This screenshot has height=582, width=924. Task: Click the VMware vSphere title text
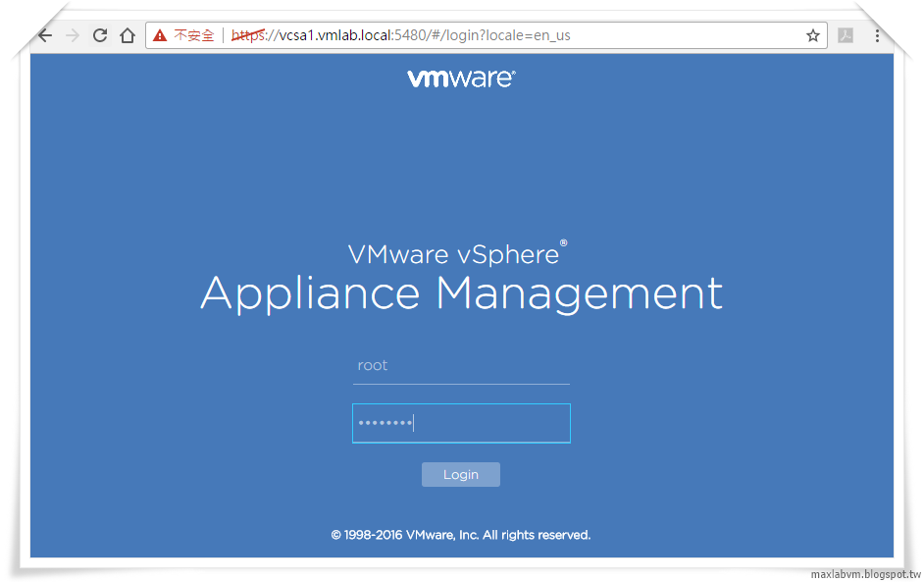457,253
